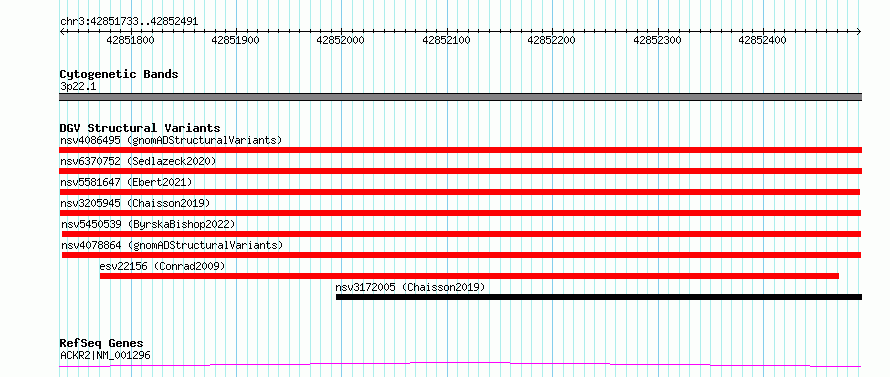Screen dimensions: 890x377
Task: Open the nsv3205945 (Chaisson2019) label
Action: coord(135,203)
